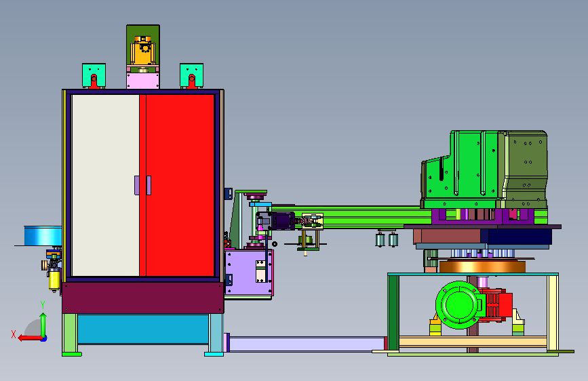Select the left teal bracket on the cabinet top
The image size is (588, 381).
[x=94, y=75]
